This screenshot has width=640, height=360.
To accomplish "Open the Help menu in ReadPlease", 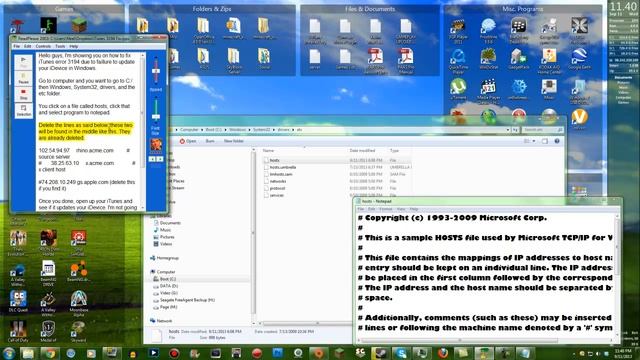I will pos(73,46).
